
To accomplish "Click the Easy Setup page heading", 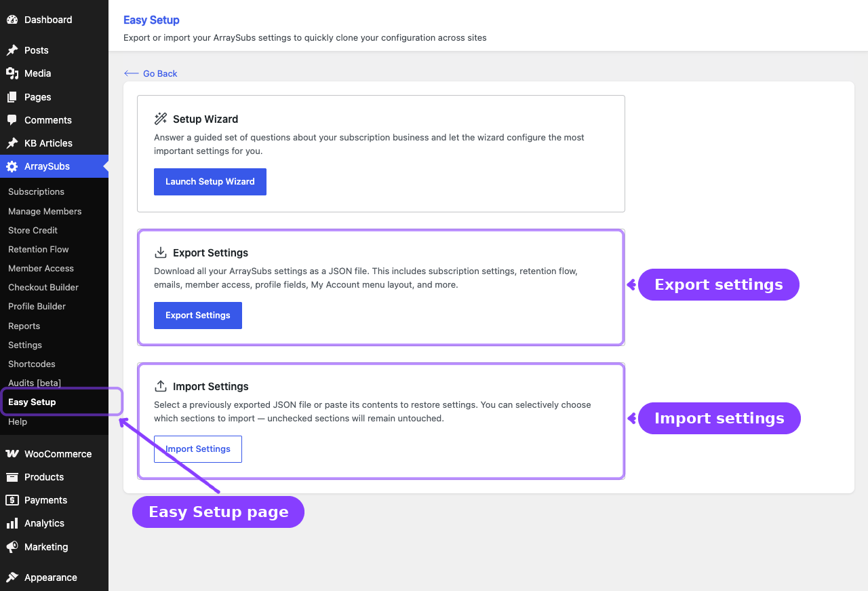I will tap(151, 20).
